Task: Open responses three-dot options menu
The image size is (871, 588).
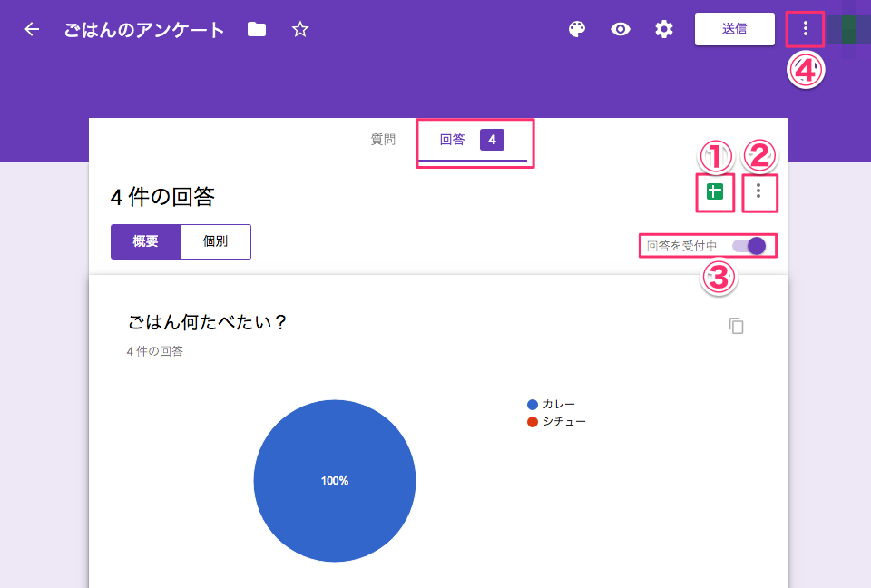Action: (x=758, y=191)
